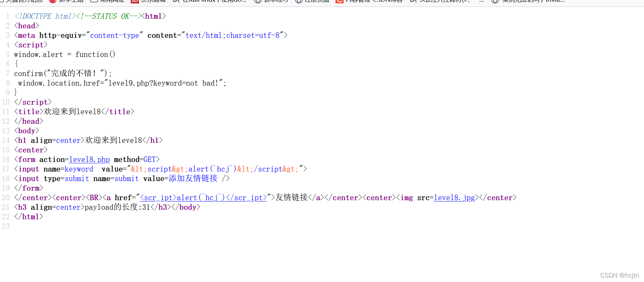Click the closing </script> tag on line 10
Image resolution: width=644 pixels, height=282 pixels.
(x=33, y=102)
